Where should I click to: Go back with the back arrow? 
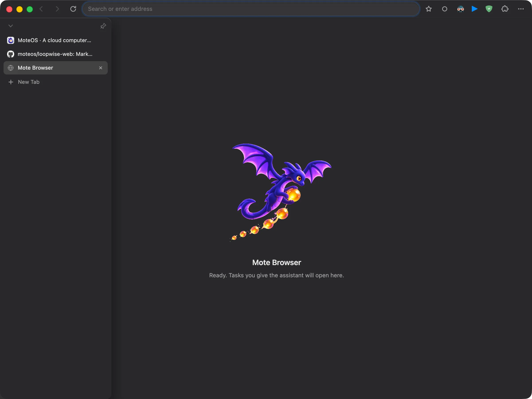coord(41,9)
